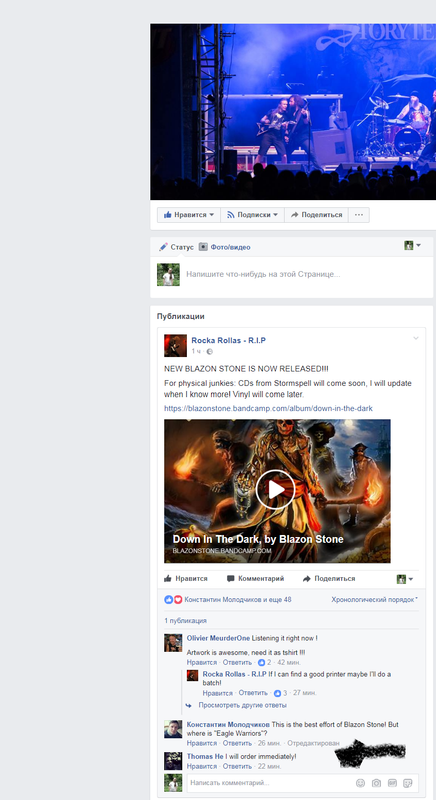This screenshot has width=436, height=800.
Task: Play the Down In The Dark video
Action: pyautogui.click(x=275, y=490)
